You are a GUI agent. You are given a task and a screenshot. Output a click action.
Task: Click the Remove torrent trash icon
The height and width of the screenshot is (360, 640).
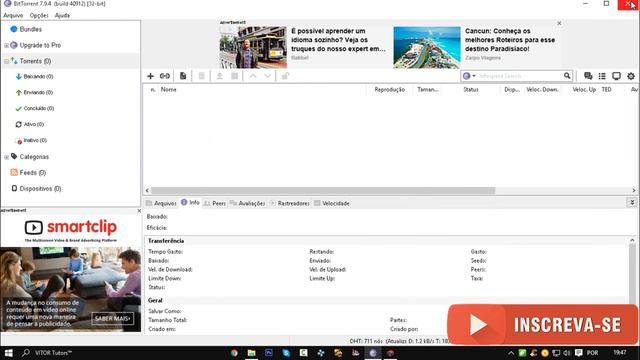point(202,76)
